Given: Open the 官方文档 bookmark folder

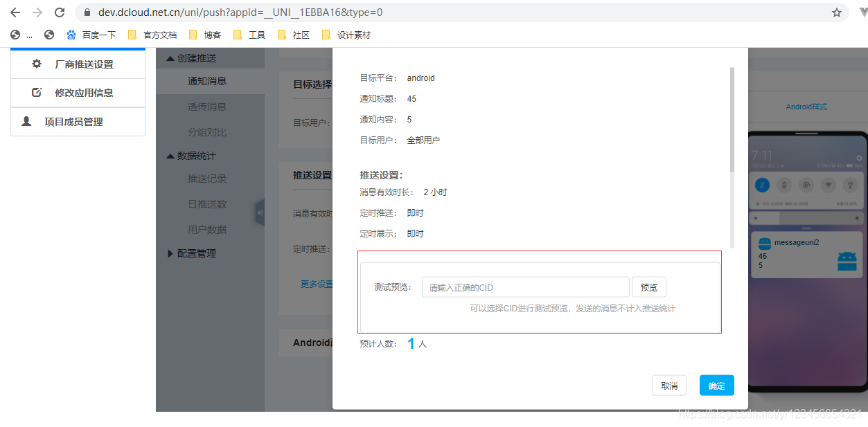Looking at the screenshot, I should pyautogui.click(x=152, y=35).
